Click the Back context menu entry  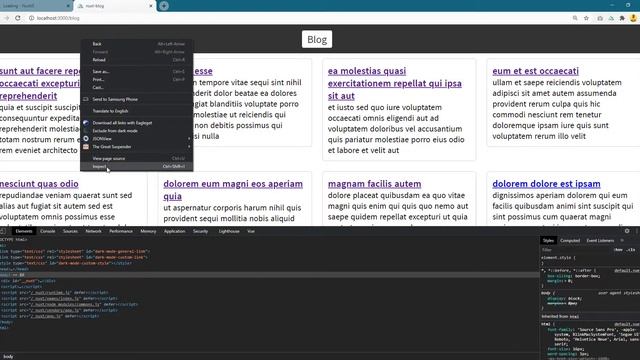tap(137, 44)
